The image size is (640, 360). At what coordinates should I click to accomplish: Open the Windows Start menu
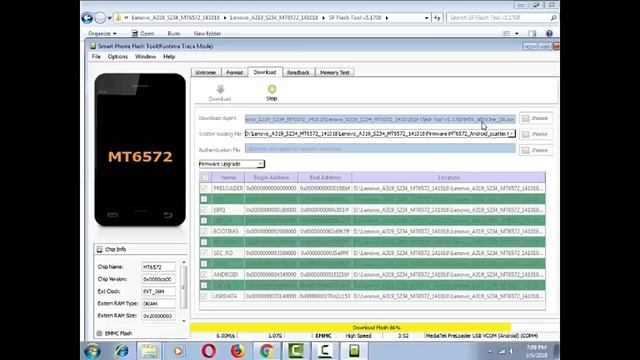click(93, 351)
